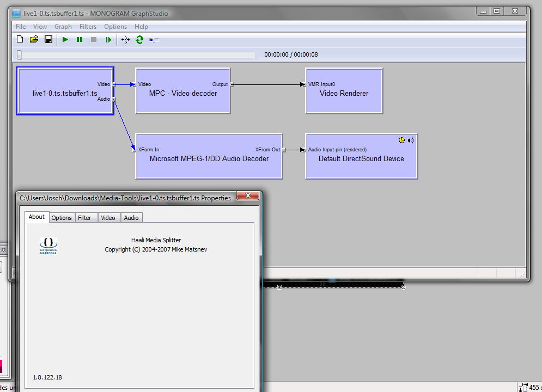This screenshot has width=542, height=392.
Task: Minimize the GraphStudio window
Action: (x=483, y=11)
